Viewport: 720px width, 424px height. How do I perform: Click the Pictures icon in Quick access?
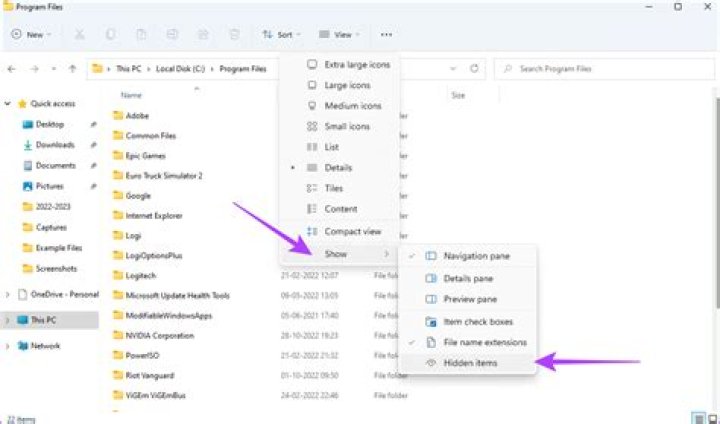(28, 186)
